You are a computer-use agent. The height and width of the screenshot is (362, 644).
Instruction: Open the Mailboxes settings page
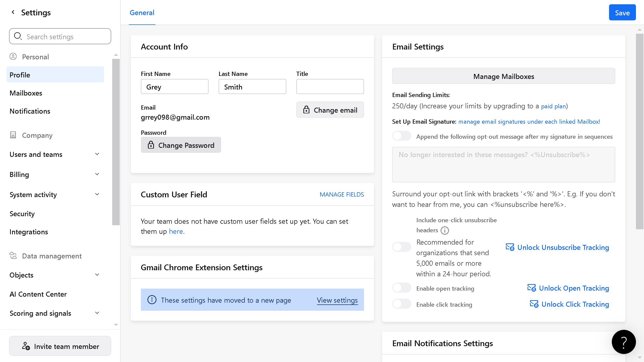click(26, 93)
